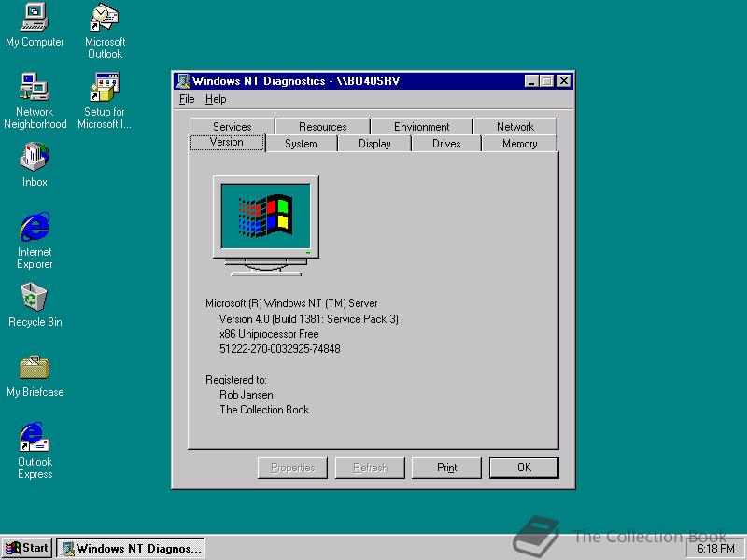The height and width of the screenshot is (560, 747).
Task: Click the Windows NT monitor logo image
Action: pos(266,226)
